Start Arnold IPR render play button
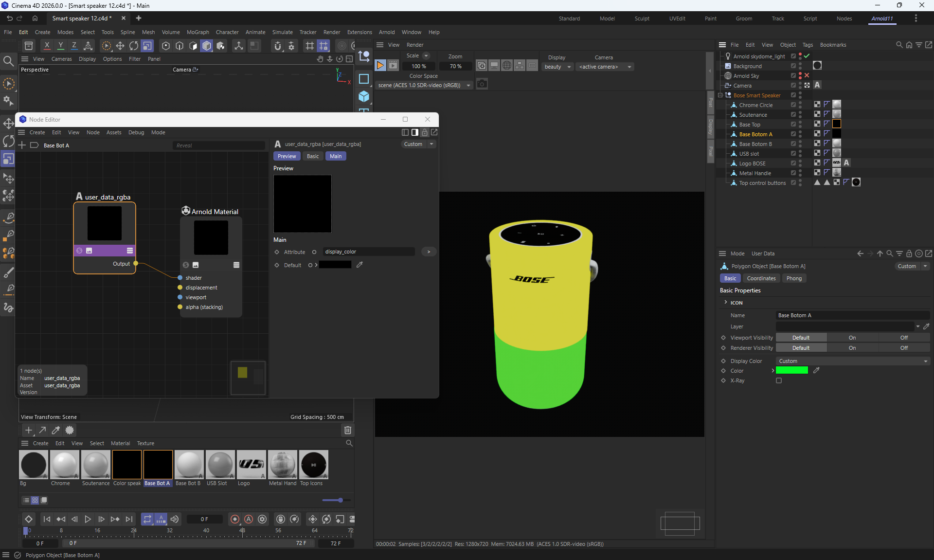The width and height of the screenshot is (934, 560). coord(380,66)
